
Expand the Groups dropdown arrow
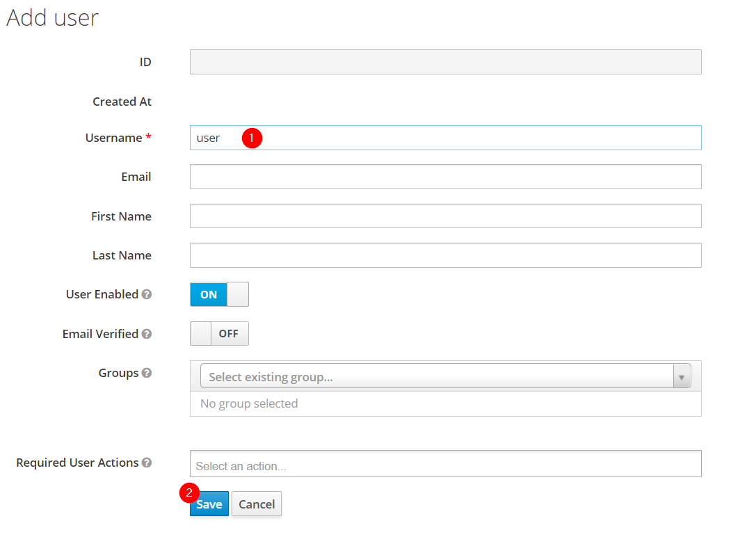(682, 377)
